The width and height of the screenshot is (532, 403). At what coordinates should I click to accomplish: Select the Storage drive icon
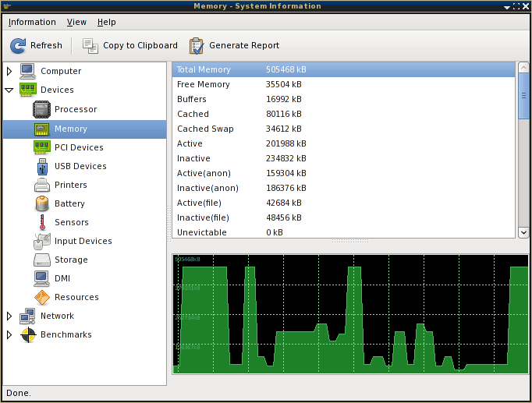[41, 260]
